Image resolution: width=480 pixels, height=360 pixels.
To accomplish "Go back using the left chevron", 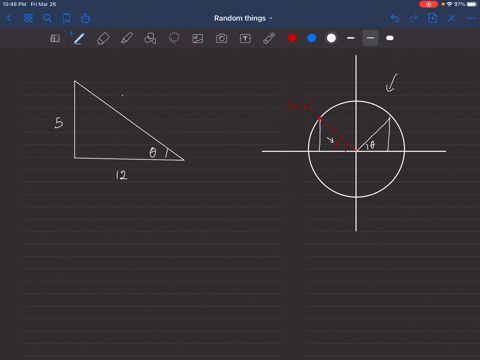I will (x=9, y=18).
